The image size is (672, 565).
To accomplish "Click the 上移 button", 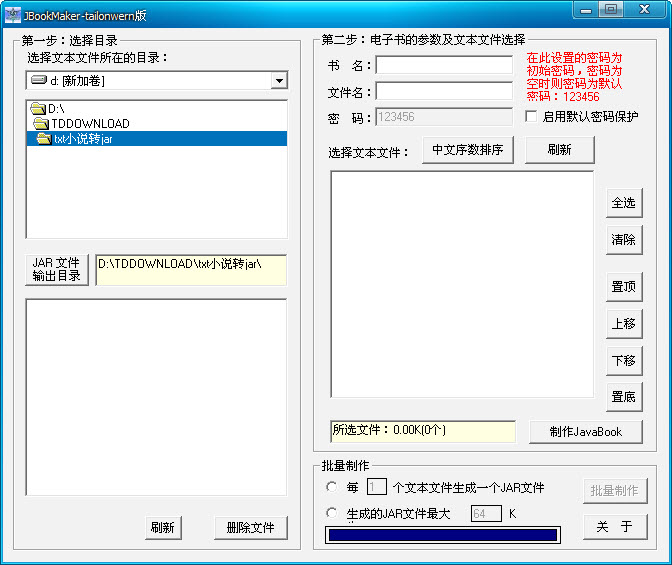I will [623, 324].
